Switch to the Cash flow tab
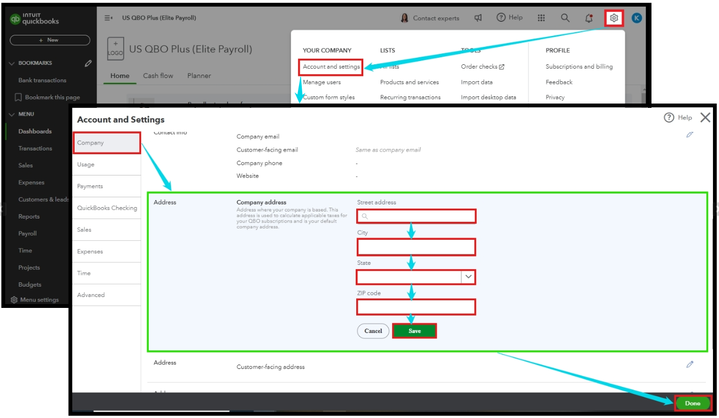The image size is (719, 418). click(x=158, y=76)
